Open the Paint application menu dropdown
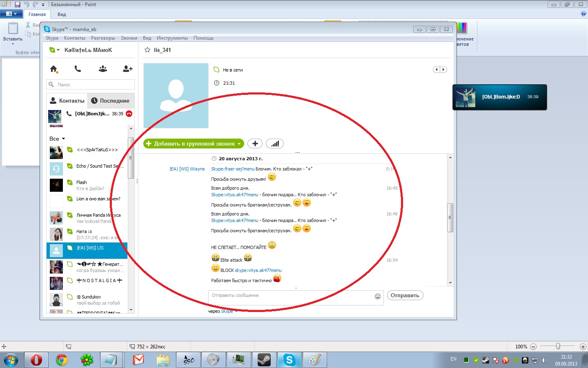Viewport: 588px width, 368px height. coord(11,14)
